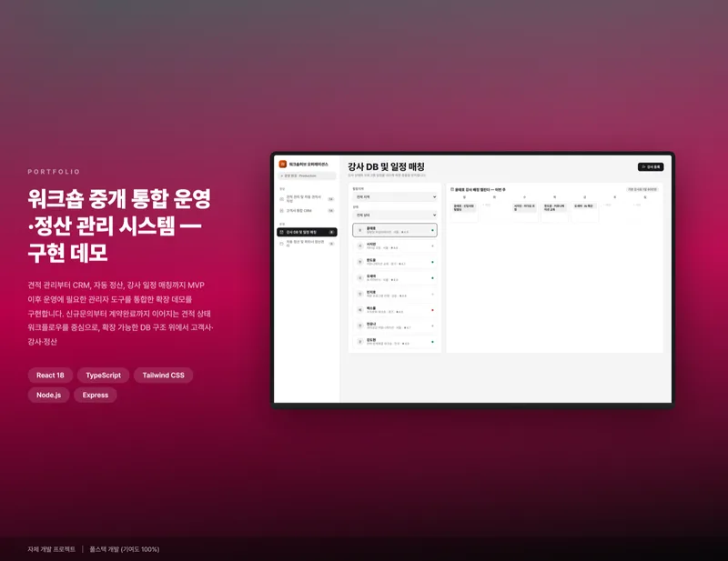Viewport: 728px width, 561px height.
Task: Click the 강사 등록 button
Action: pyautogui.click(x=651, y=166)
